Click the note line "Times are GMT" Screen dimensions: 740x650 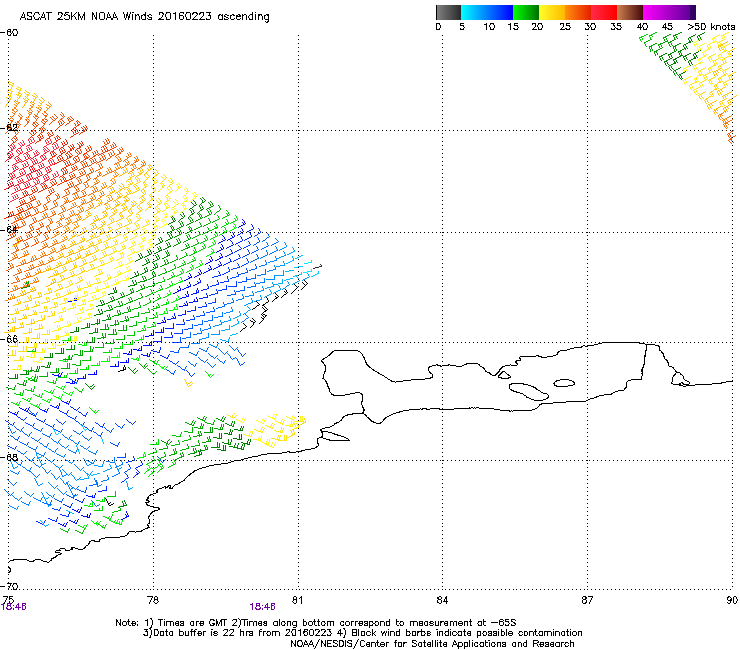tap(193, 623)
